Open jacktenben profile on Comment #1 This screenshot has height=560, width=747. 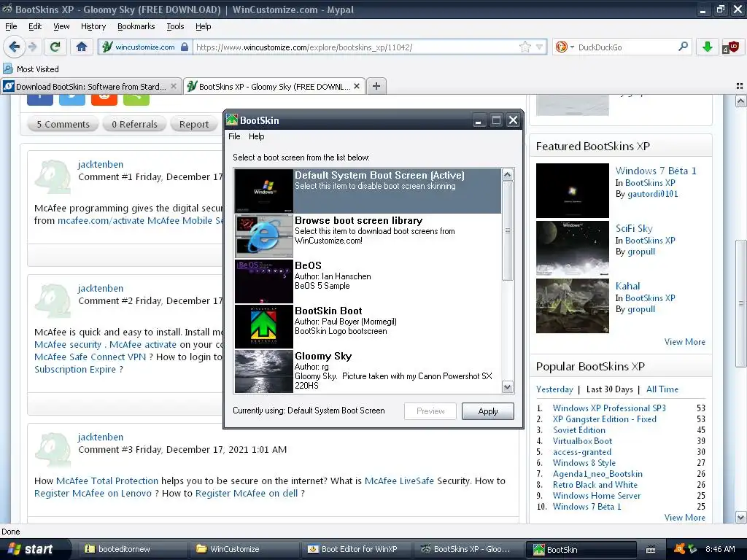click(101, 164)
